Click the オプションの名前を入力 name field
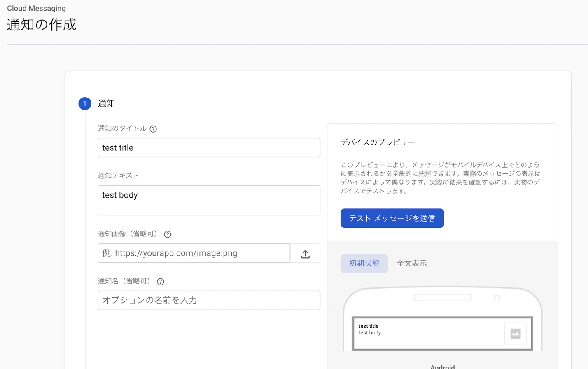Viewport: 588px width, 369px height. pos(209,301)
